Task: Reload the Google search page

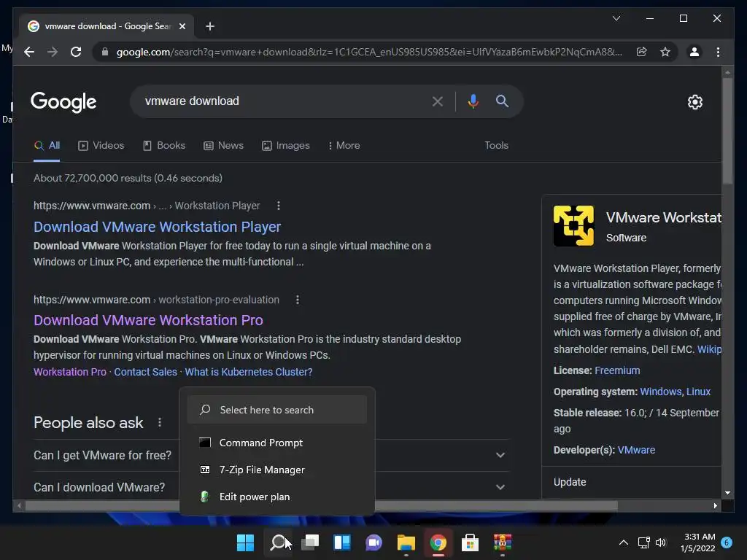Action: [76, 52]
